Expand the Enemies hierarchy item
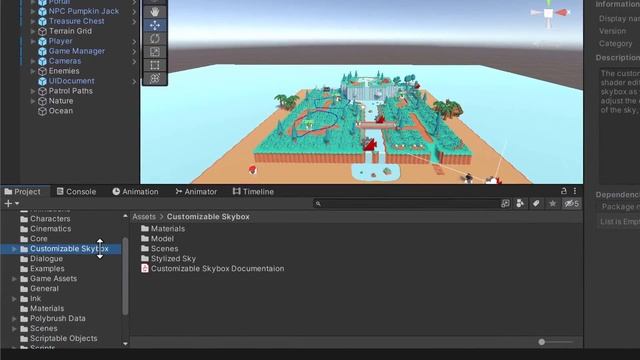640x360 pixels. pos(33,71)
